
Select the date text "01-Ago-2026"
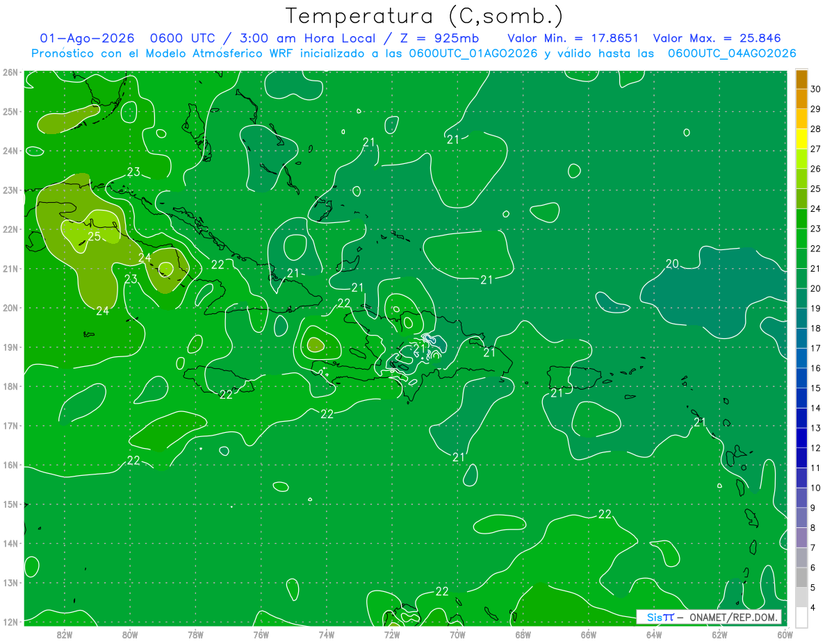[86, 38]
